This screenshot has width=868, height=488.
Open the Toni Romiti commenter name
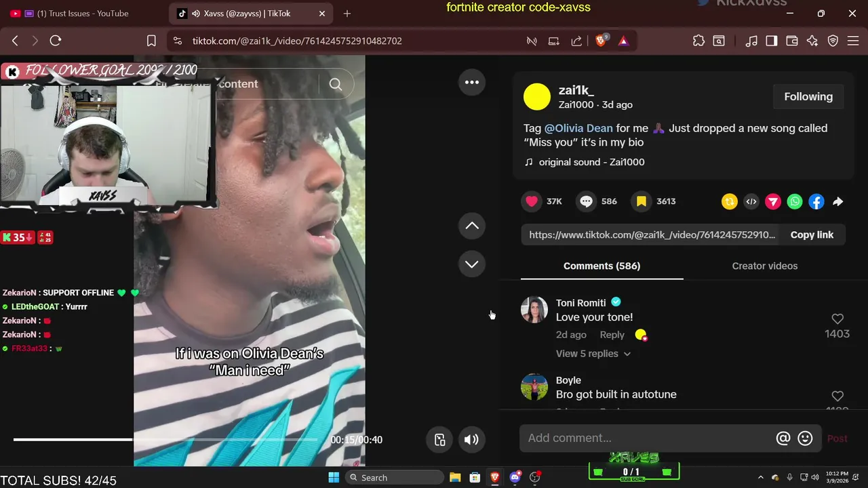pyautogui.click(x=581, y=303)
